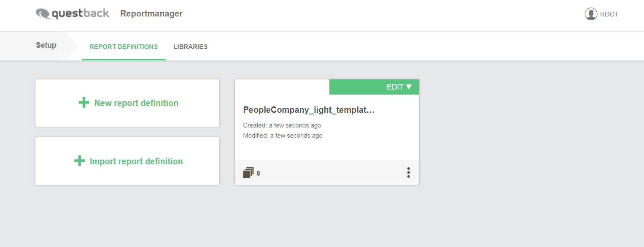Click the green plus icon beside Import
The image size is (644, 247).
coord(79,161)
